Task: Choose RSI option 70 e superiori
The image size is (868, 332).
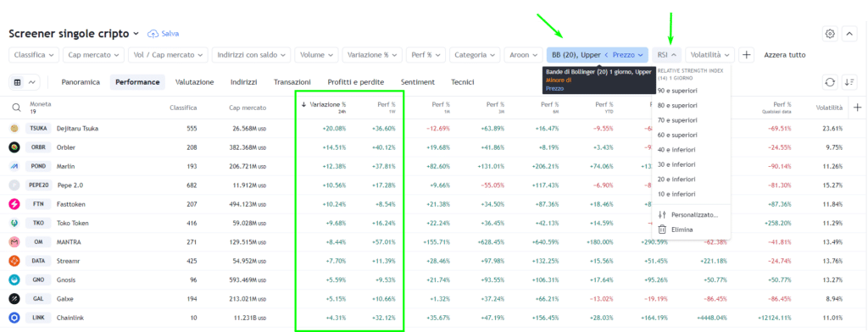Action: (x=692, y=120)
